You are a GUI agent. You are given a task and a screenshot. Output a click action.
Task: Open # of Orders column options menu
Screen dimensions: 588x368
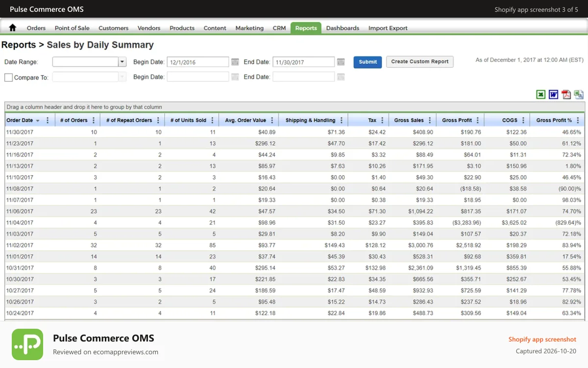click(94, 120)
